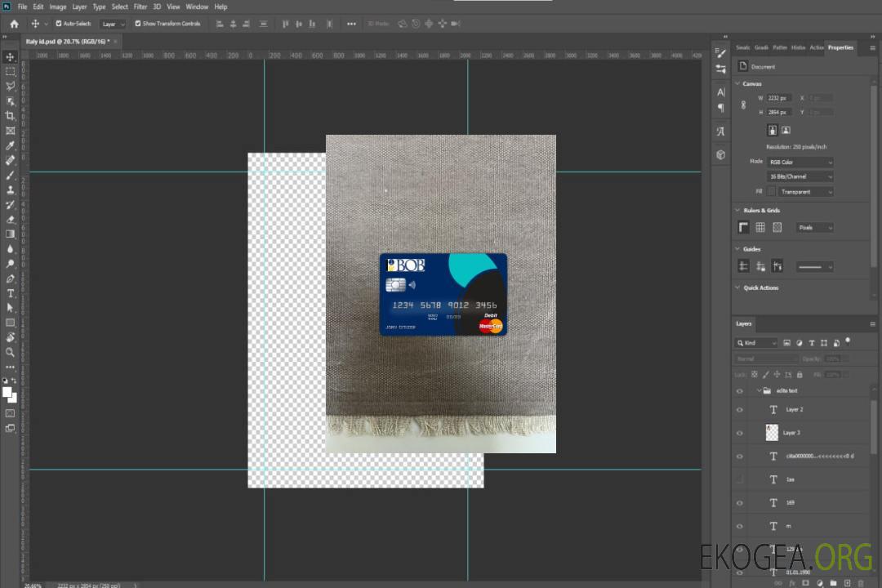This screenshot has width=882, height=588.
Task: Collapse the Quick Actions section
Action: (x=738, y=287)
